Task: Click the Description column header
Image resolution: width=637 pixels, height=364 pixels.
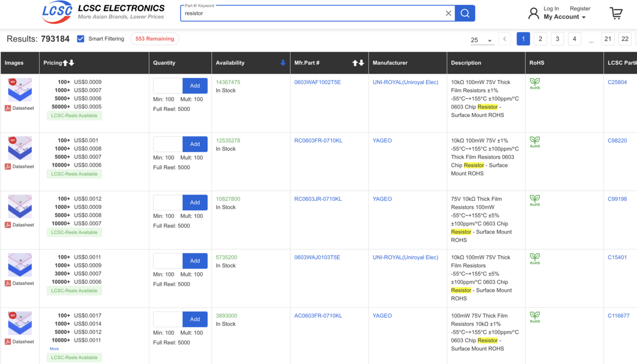Action: (x=466, y=63)
